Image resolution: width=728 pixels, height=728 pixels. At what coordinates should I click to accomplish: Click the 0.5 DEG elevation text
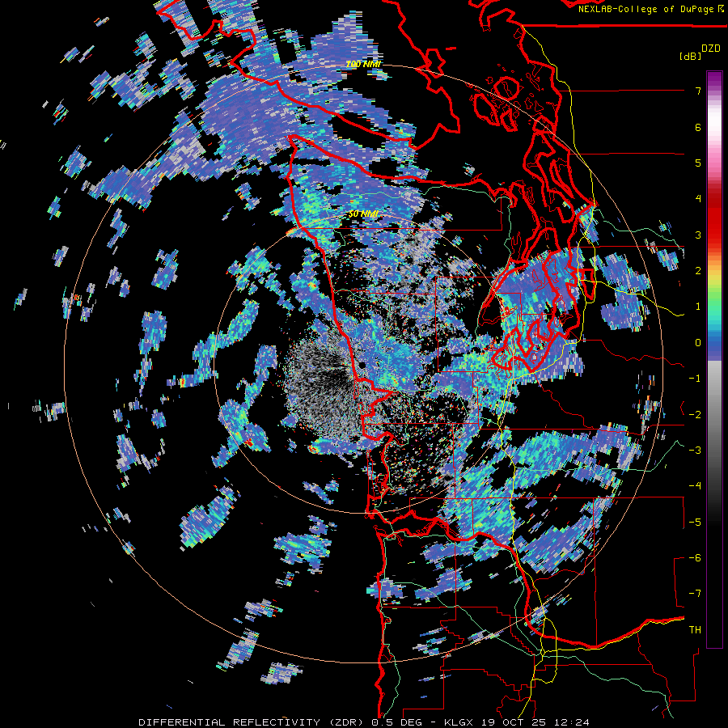397,722
